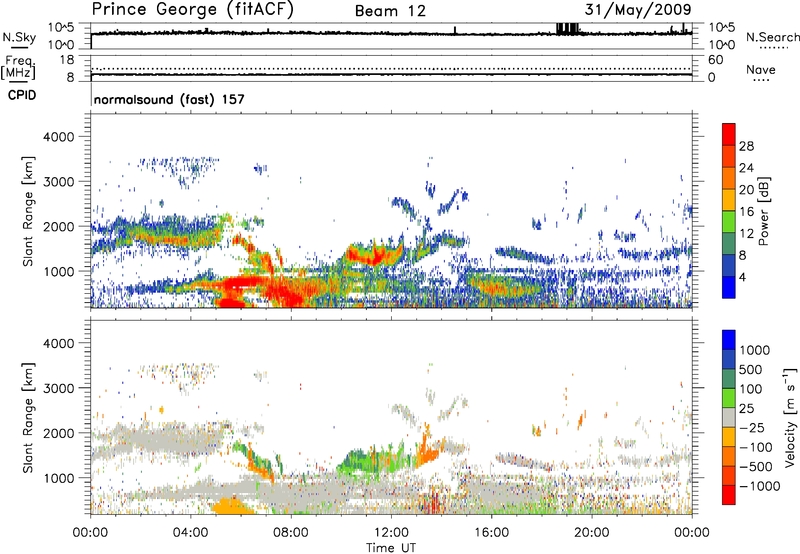The height and width of the screenshot is (554, 800).
Task: Click the blue top of the velocity colorbar
Action: coord(729,340)
